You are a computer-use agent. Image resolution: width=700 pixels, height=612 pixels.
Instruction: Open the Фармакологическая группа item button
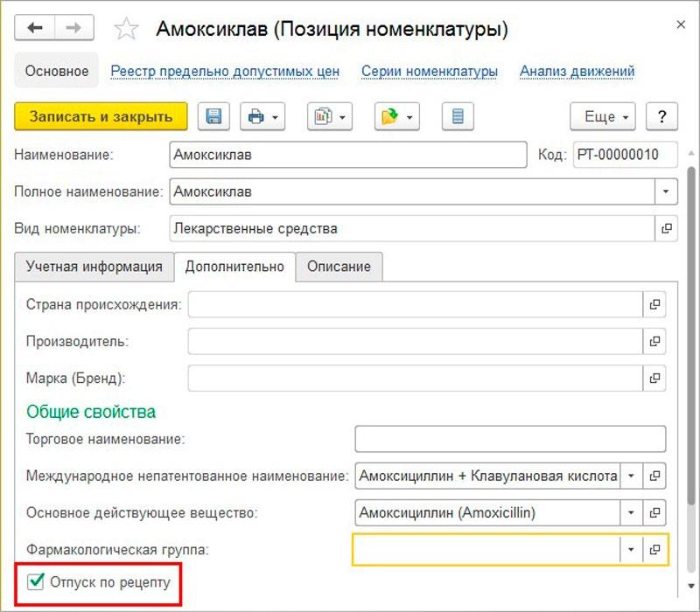[x=654, y=550]
